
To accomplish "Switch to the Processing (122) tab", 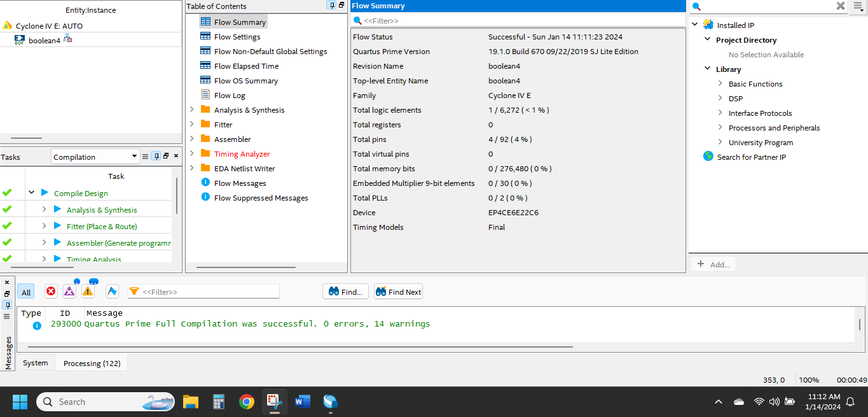I will (x=92, y=363).
